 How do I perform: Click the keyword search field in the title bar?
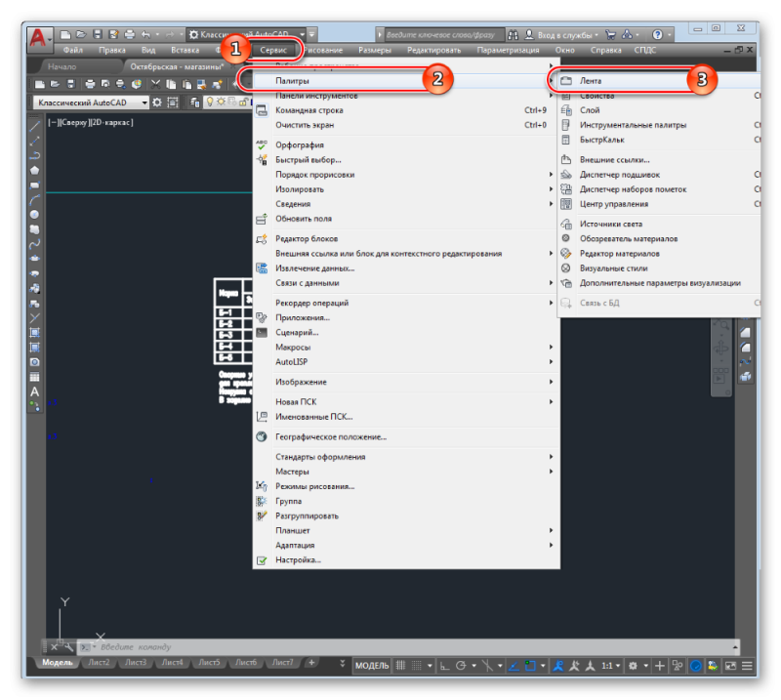pyautogui.click(x=445, y=35)
